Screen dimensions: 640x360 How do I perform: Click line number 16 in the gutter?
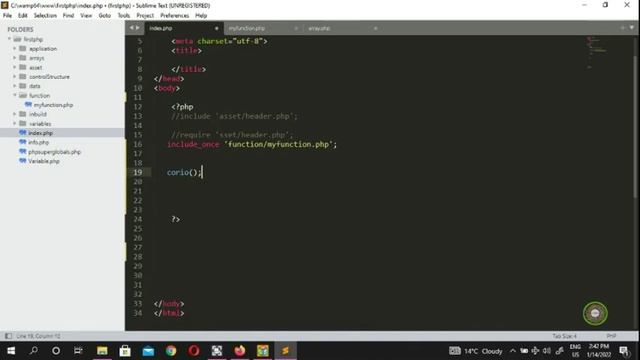(x=138, y=144)
